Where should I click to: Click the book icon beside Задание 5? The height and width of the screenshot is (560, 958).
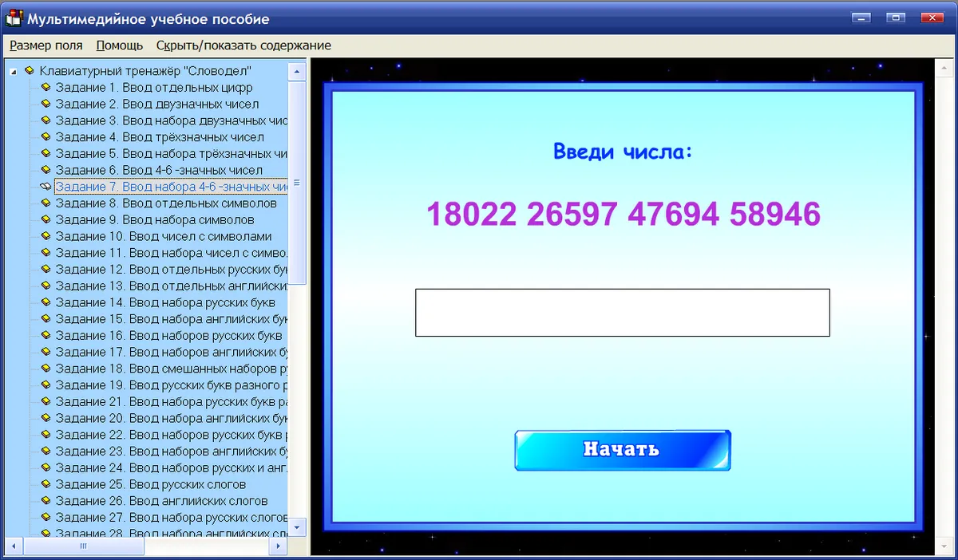point(46,154)
